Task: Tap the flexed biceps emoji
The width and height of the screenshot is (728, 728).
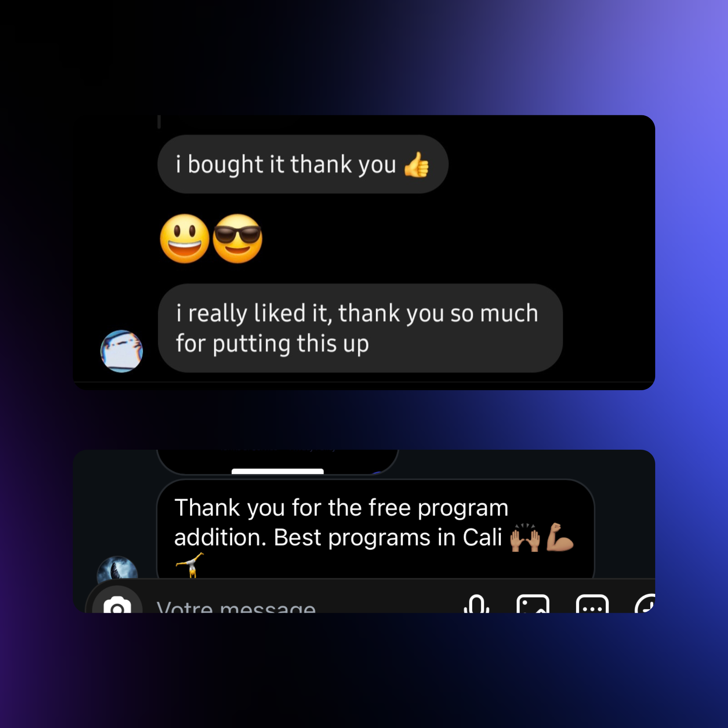Action: pos(560,537)
